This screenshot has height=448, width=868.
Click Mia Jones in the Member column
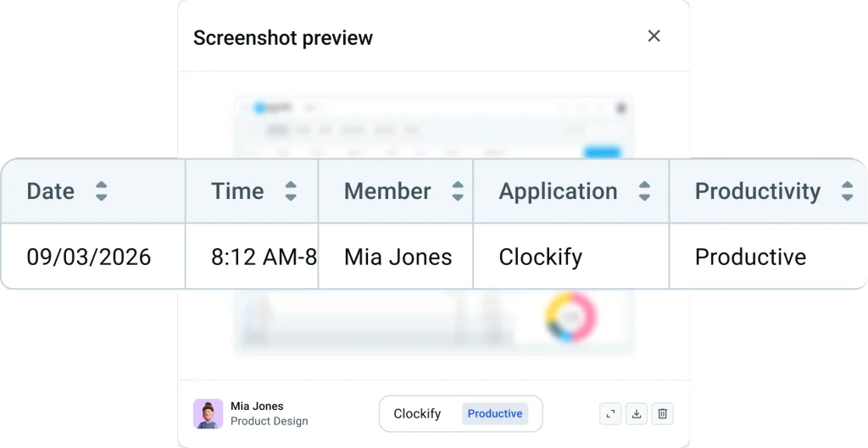(x=398, y=257)
